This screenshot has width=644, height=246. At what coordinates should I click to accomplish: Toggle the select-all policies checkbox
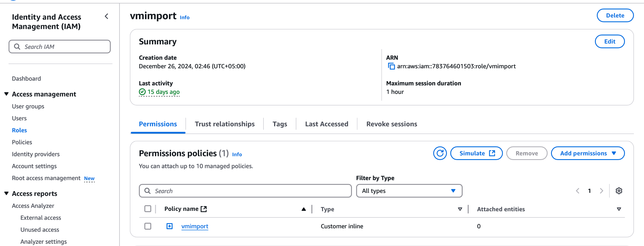coord(148,209)
